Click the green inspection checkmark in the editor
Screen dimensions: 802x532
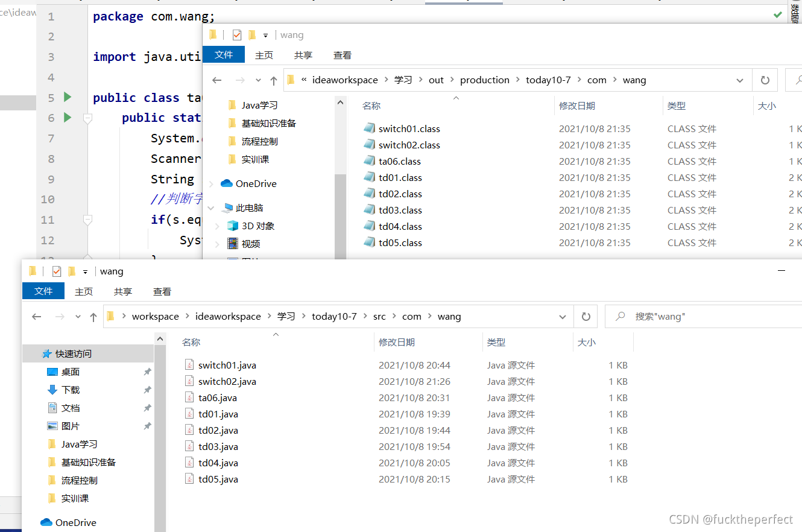[x=778, y=14]
